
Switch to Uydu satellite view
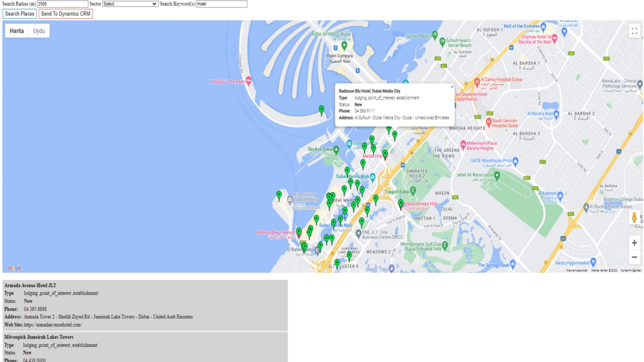click(x=39, y=31)
